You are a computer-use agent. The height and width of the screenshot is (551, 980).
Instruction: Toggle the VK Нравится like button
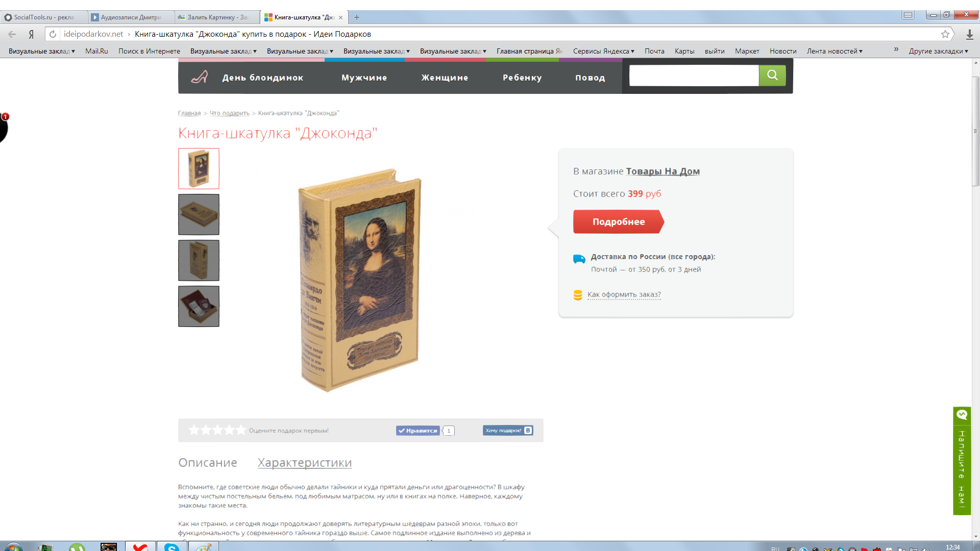418,431
